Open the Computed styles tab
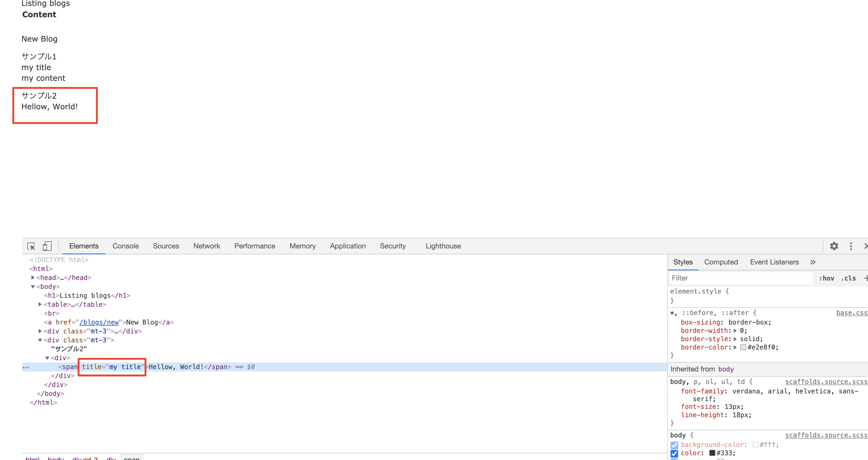The height and width of the screenshot is (460, 868). coord(721,262)
